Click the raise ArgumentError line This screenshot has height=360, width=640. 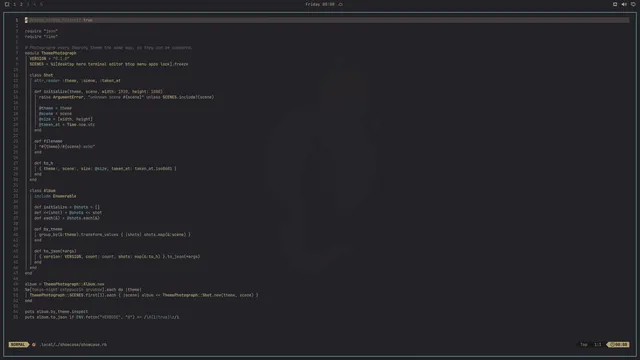click(126, 97)
